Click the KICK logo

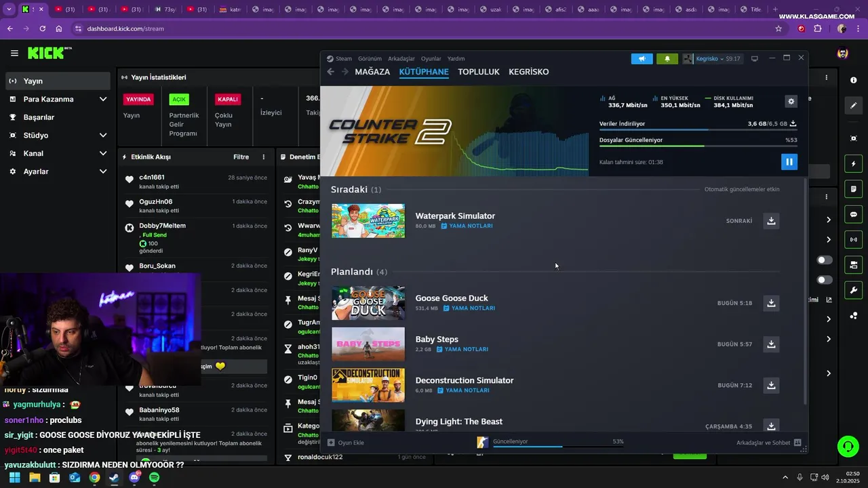50,53
